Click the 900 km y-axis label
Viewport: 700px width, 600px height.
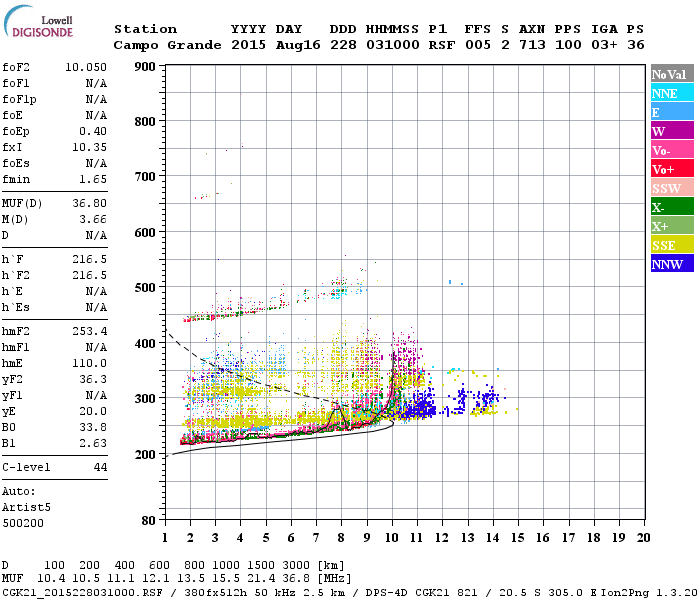[145, 67]
